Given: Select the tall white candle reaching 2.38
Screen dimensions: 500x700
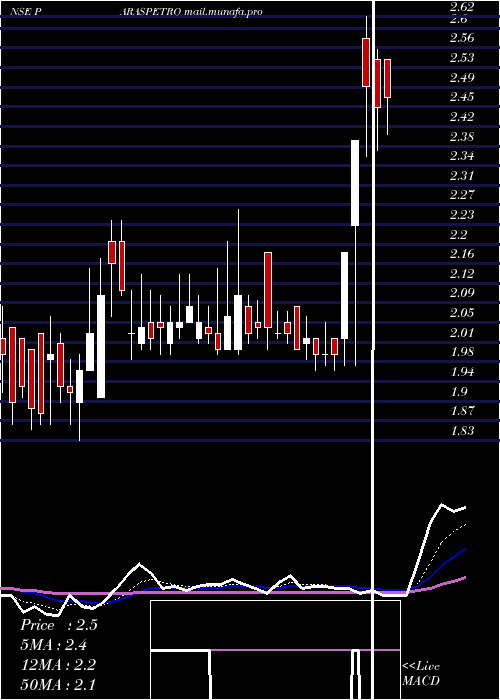Looking at the screenshot, I should pos(355,183).
